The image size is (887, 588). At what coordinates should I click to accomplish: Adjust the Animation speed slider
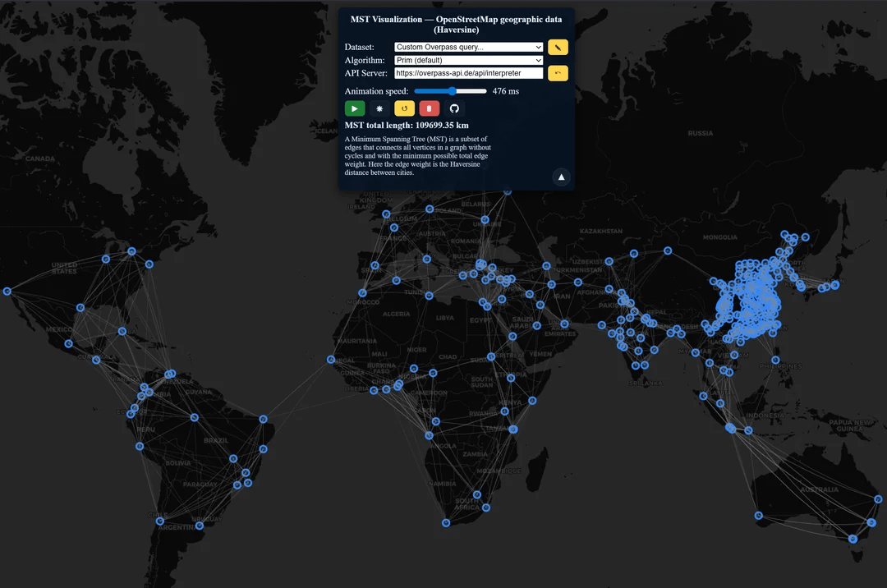coord(450,91)
